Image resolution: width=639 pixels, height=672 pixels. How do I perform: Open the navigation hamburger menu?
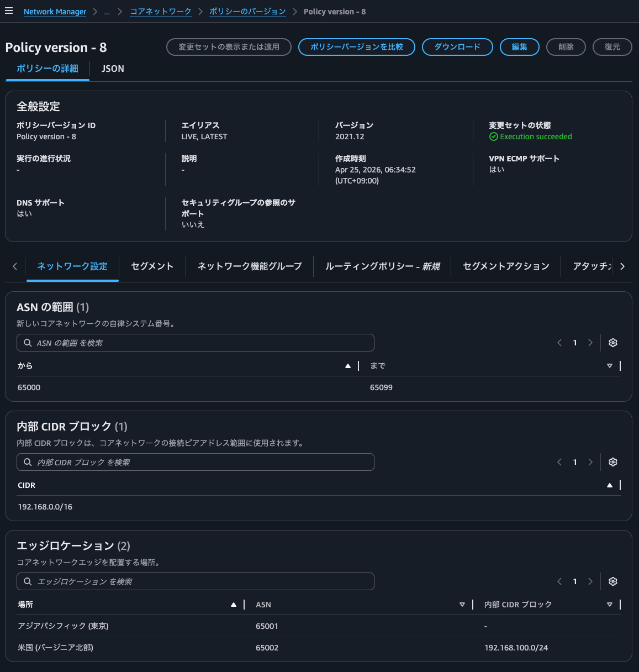click(x=9, y=10)
